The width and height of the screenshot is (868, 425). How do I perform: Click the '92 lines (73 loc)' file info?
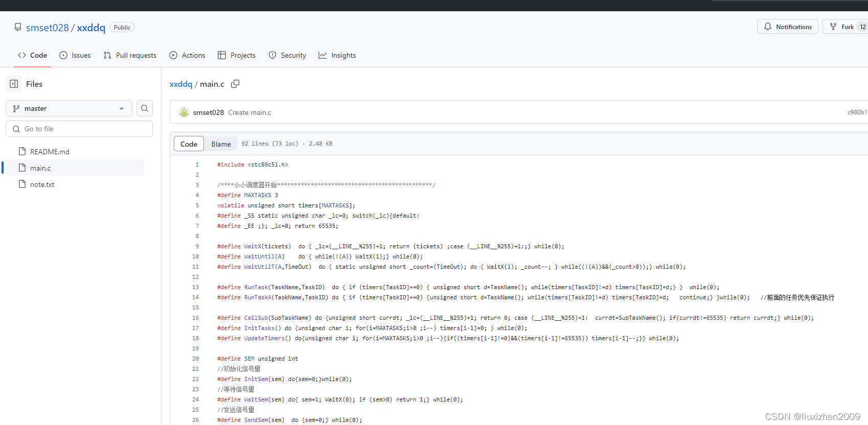click(270, 144)
